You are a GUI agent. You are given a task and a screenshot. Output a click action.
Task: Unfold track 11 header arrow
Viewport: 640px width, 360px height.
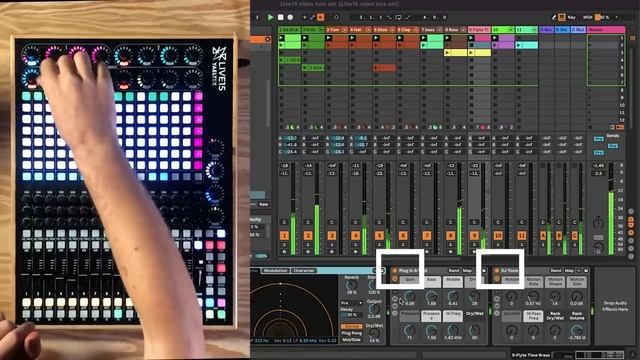535,30
